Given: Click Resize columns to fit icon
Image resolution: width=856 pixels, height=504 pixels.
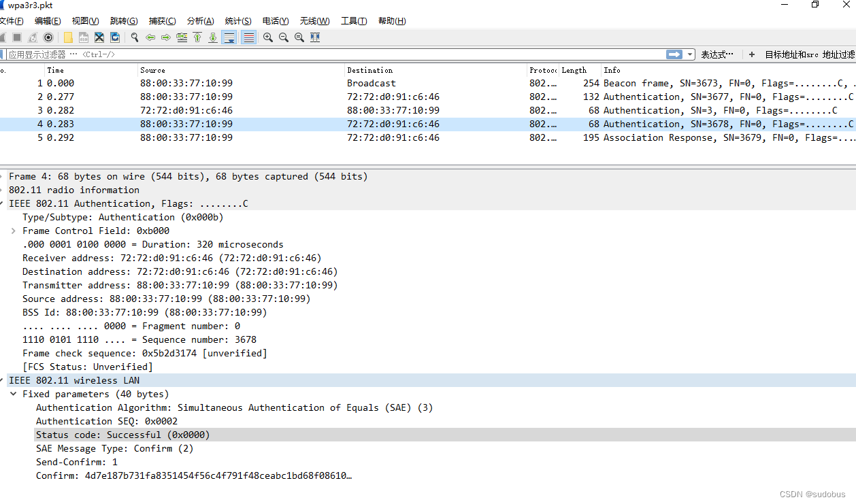Looking at the screenshot, I should 315,37.
